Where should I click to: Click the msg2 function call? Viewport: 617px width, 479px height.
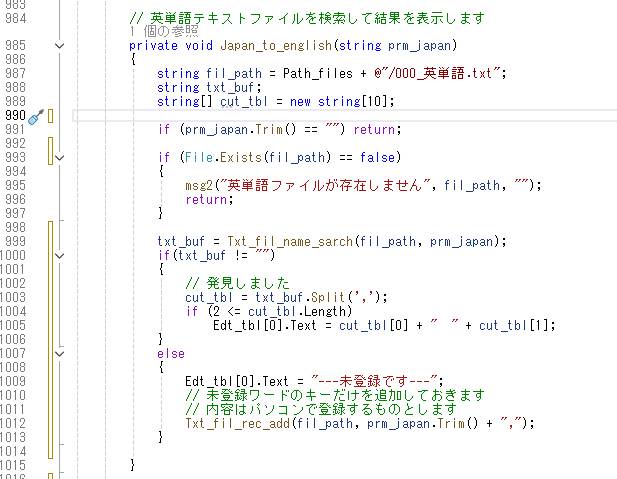[x=199, y=186]
